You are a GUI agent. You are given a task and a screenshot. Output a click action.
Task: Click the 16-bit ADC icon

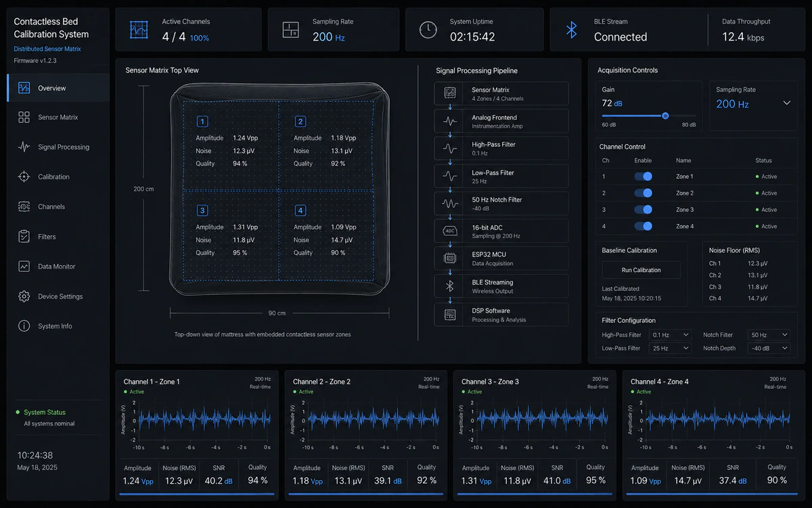tap(449, 231)
